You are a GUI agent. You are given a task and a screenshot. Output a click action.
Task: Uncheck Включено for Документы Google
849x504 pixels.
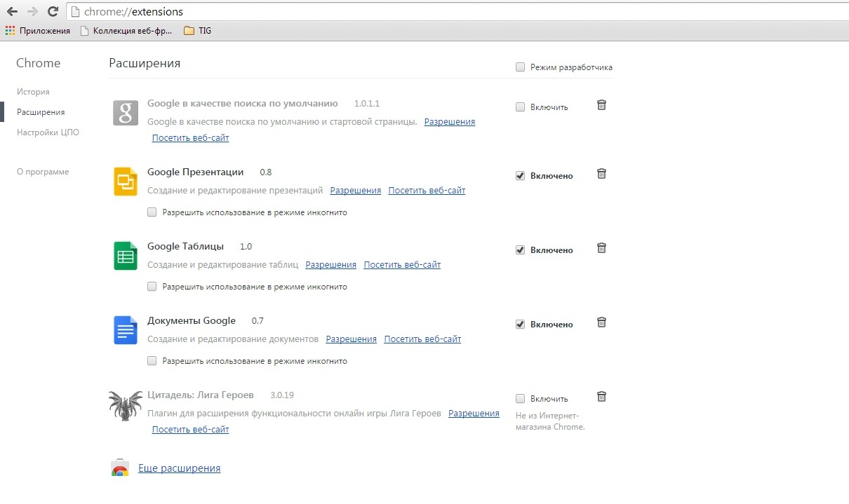tap(520, 325)
